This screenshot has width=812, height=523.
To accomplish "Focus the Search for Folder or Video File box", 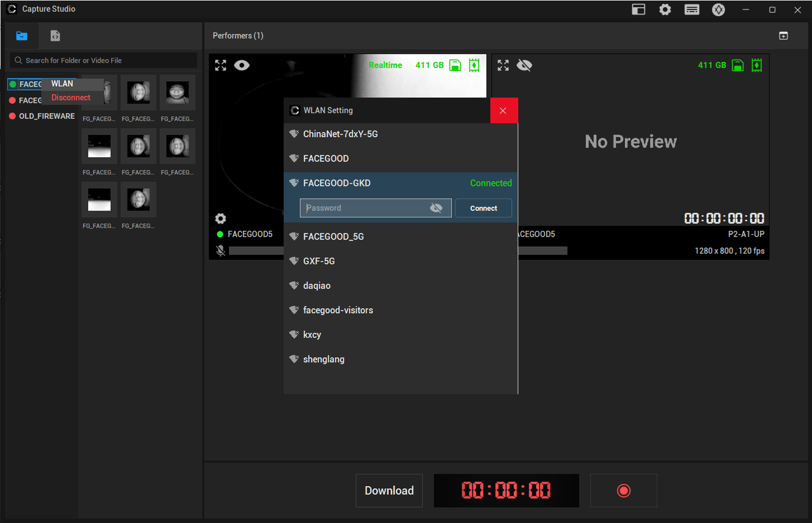I will pyautogui.click(x=103, y=60).
